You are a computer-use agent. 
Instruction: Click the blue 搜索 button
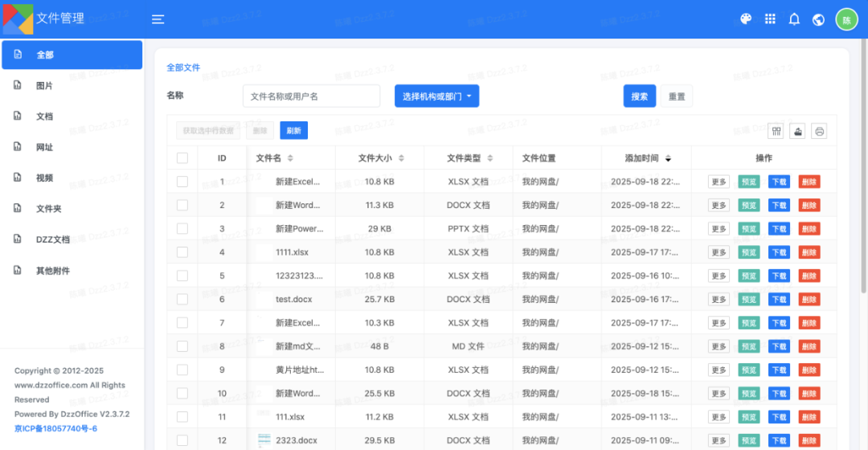point(640,96)
